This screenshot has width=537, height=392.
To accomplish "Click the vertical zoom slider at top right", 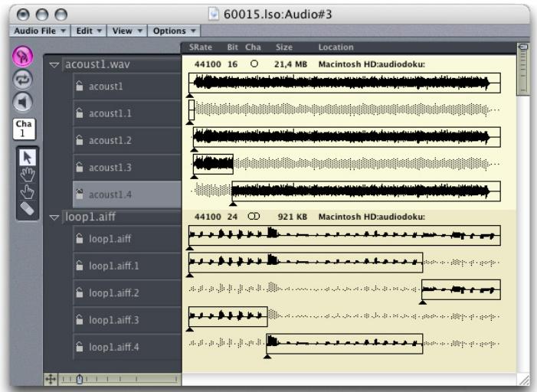I will click(x=523, y=68).
